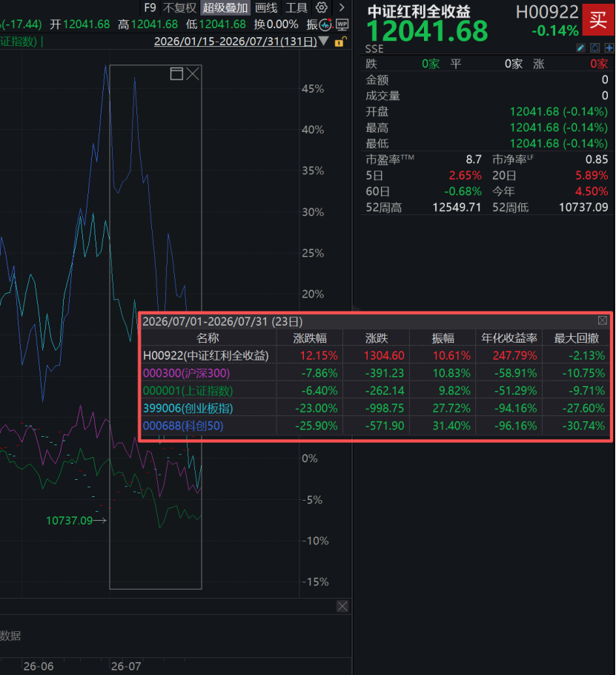Close the bottom indicator panel with the X
This screenshot has height=675, width=616.
point(342,606)
